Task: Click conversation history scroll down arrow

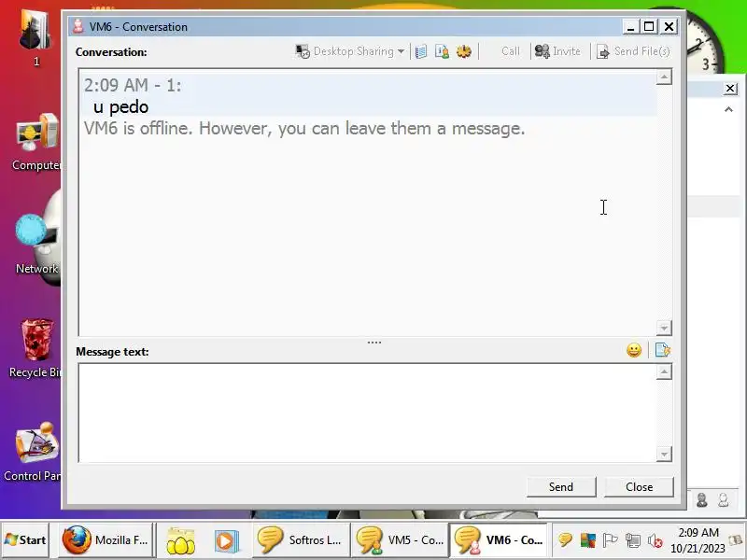Action: tap(664, 328)
